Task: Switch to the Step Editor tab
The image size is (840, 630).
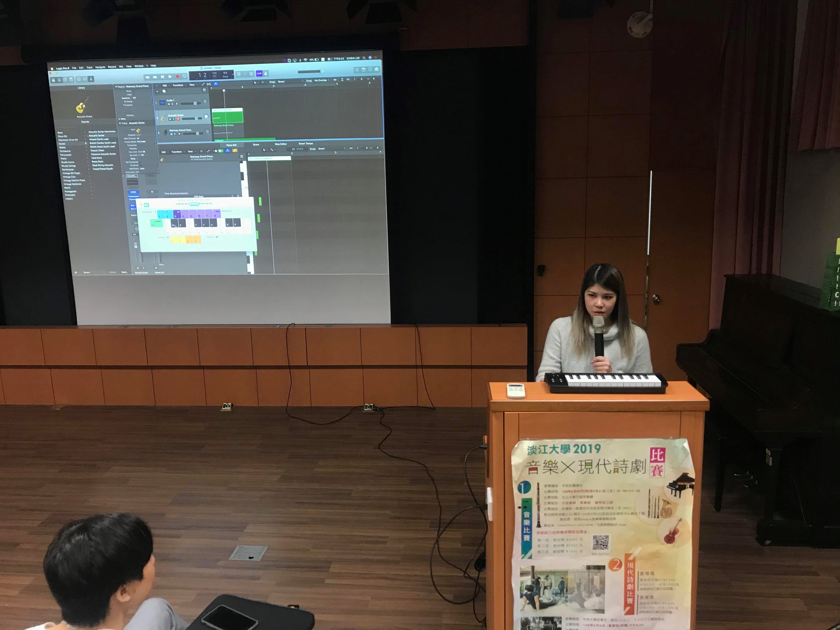Action: 281,144
